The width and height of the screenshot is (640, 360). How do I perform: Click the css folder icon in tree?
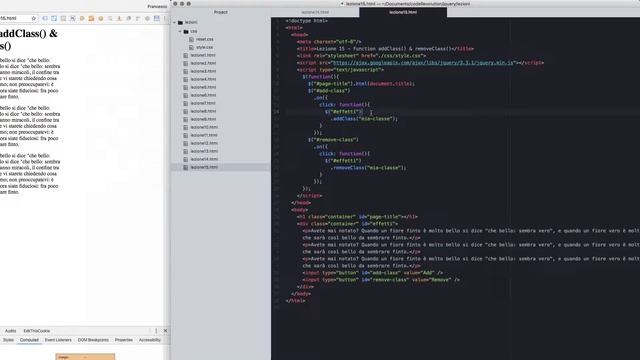coord(186,31)
